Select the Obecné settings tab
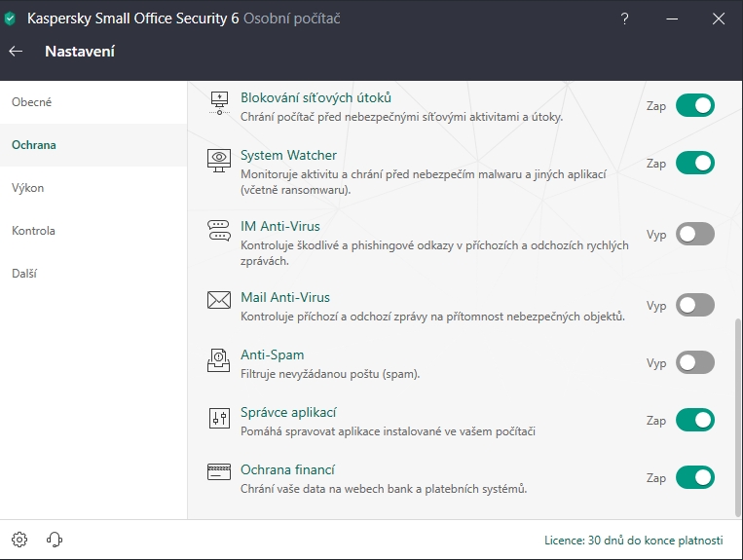This screenshot has width=743, height=560. (x=32, y=102)
